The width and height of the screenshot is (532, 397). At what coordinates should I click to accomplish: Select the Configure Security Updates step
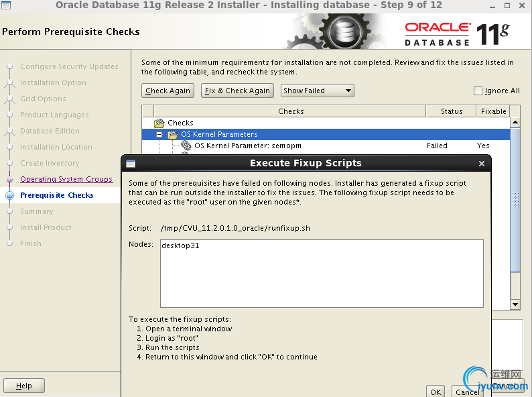click(x=69, y=66)
